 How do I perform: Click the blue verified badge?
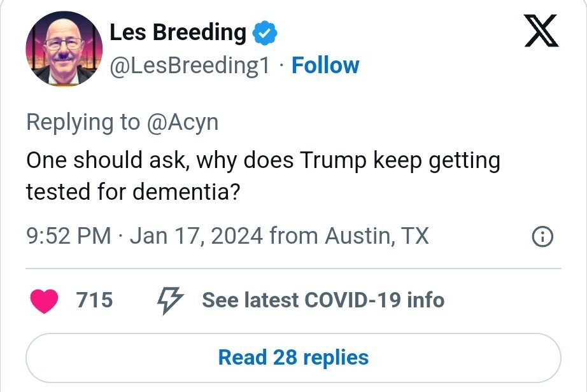pos(264,32)
